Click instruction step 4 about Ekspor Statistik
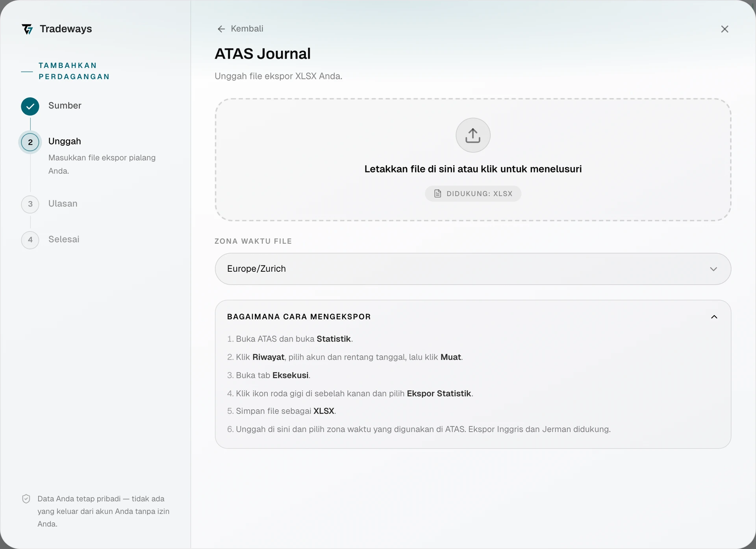The width and height of the screenshot is (756, 549). click(350, 393)
